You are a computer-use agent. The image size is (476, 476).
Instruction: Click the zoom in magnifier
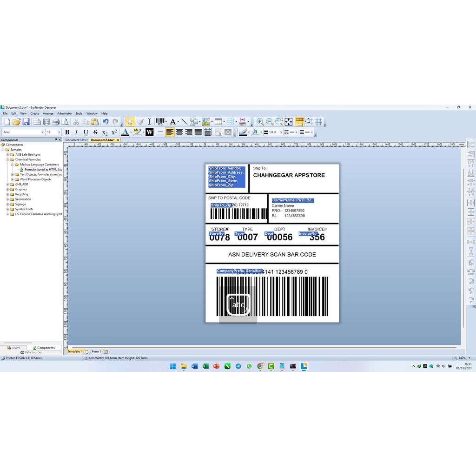click(x=260, y=122)
